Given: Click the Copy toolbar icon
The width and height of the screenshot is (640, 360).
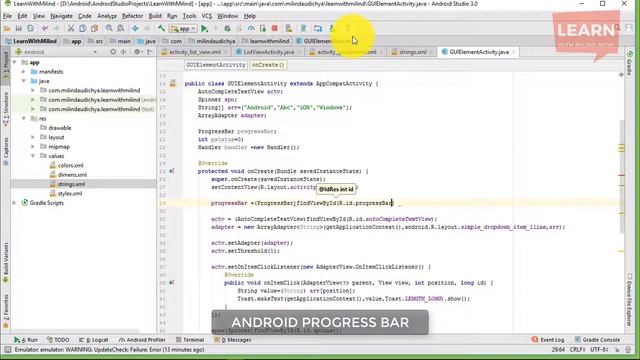Looking at the screenshot, I should [x=82, y=29].
